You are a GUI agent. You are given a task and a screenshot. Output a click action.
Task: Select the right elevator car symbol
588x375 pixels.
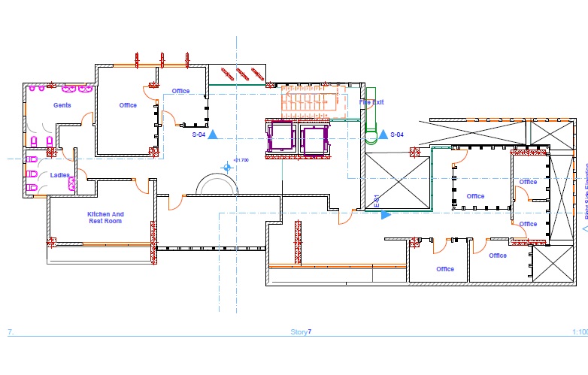[313, 138]
